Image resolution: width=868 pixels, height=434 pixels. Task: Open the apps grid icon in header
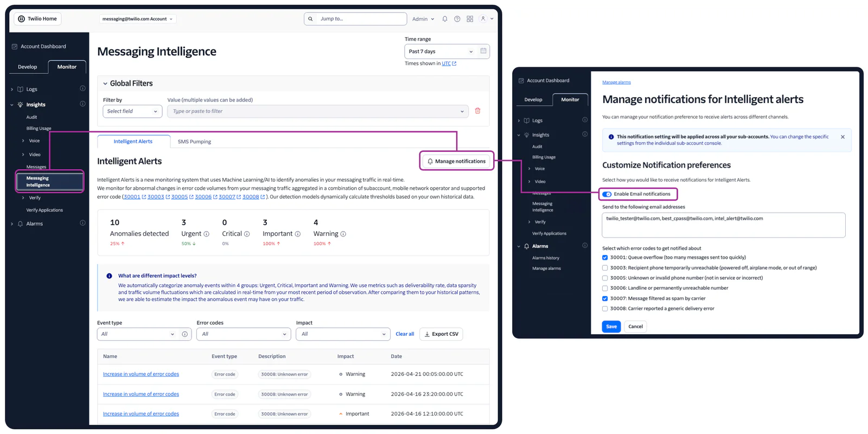click(x=470, y=19)
